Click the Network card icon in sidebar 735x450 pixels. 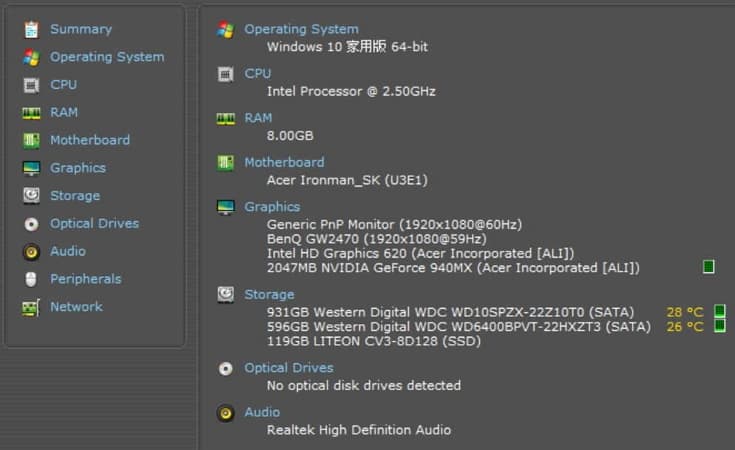(31, 308)
